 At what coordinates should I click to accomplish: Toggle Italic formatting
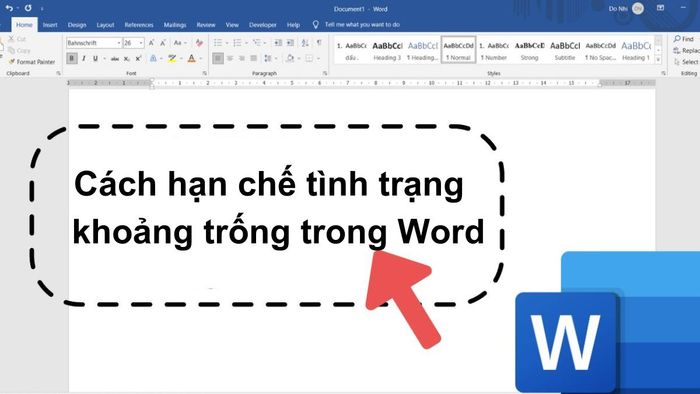pyautogui.click(x=84, y=58)
